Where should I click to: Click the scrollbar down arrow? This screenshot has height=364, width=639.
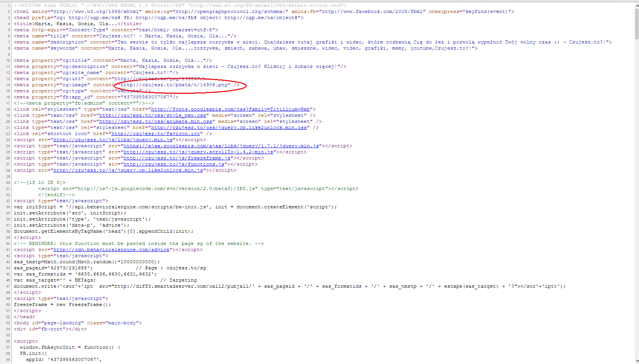636,361
